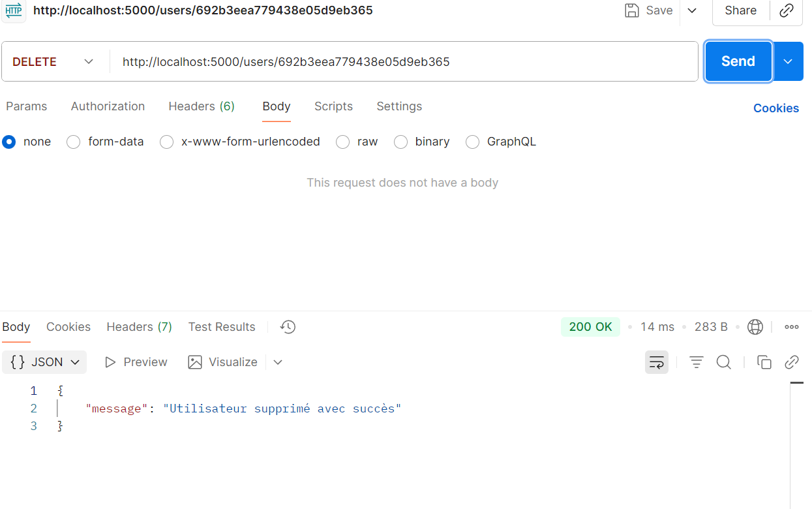Select the raw body type option
Viewport: 812px width, 509px height.
(x=343, y=142)
